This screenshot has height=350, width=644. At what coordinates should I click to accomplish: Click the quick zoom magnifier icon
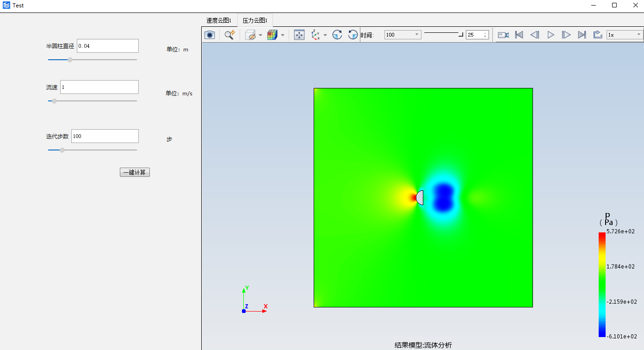click(229, 35)
